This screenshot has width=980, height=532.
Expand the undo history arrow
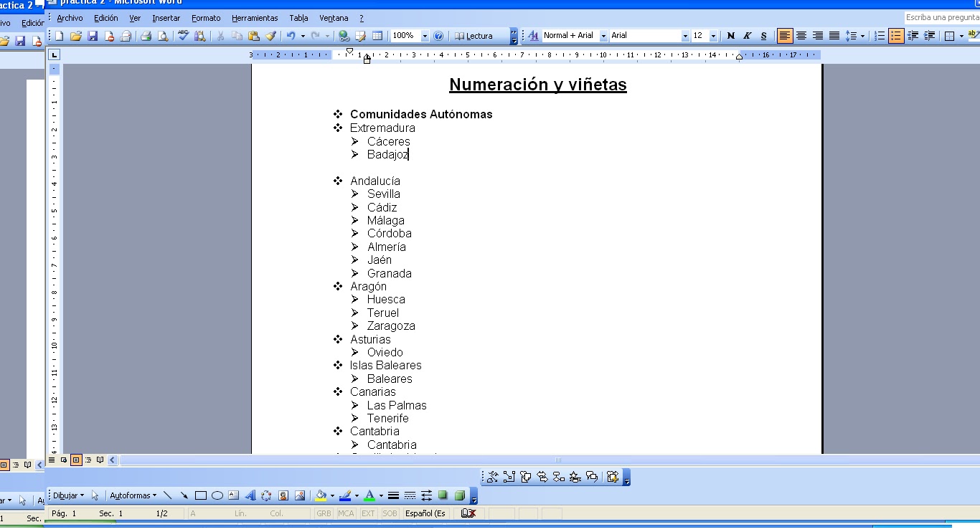303,36
